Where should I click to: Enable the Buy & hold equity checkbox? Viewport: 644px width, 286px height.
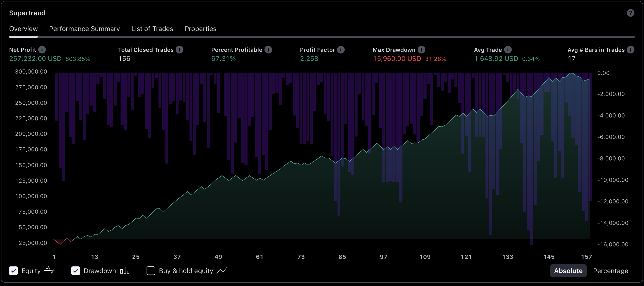tap(151, 271)
